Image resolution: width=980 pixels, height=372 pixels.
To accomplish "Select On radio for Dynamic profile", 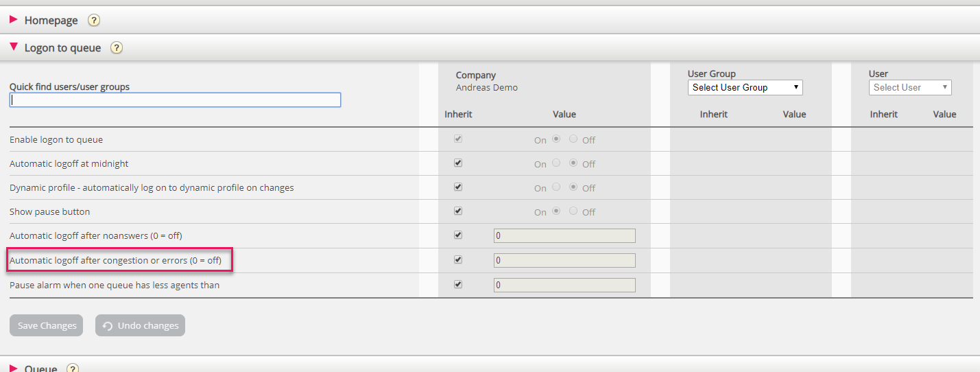I will pyautogui.click(x=556, y=187).
